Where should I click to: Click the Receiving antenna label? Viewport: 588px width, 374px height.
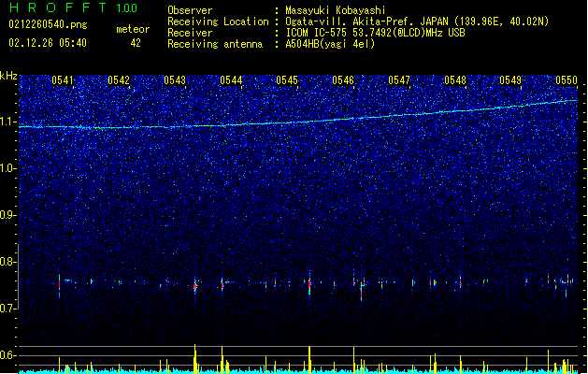click(215, 44)
